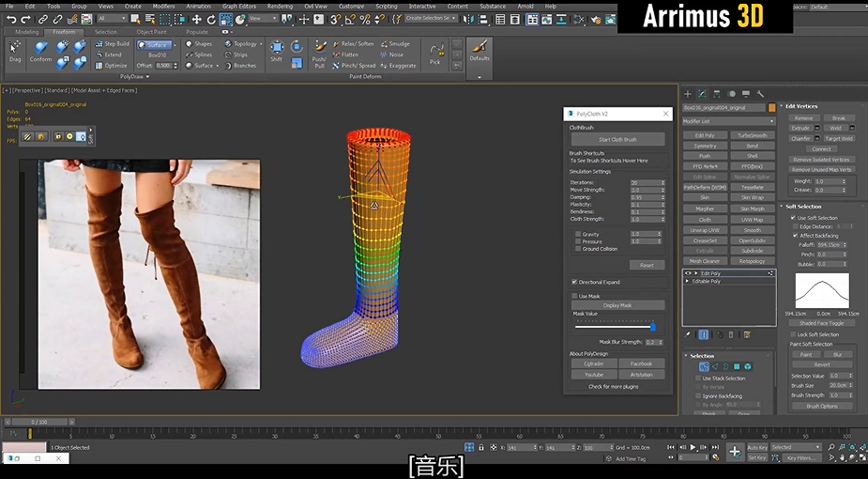Click the Display Mask button

(617, 305)
